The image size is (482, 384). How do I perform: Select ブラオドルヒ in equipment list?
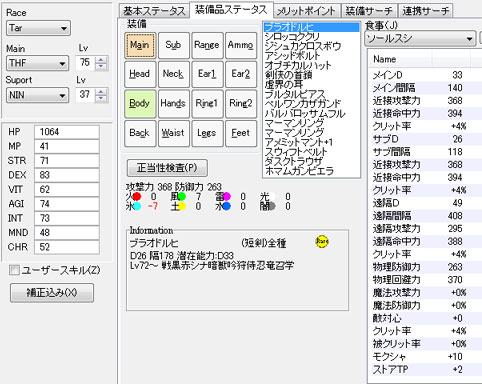pyautogui.click(x=311, y=27)
